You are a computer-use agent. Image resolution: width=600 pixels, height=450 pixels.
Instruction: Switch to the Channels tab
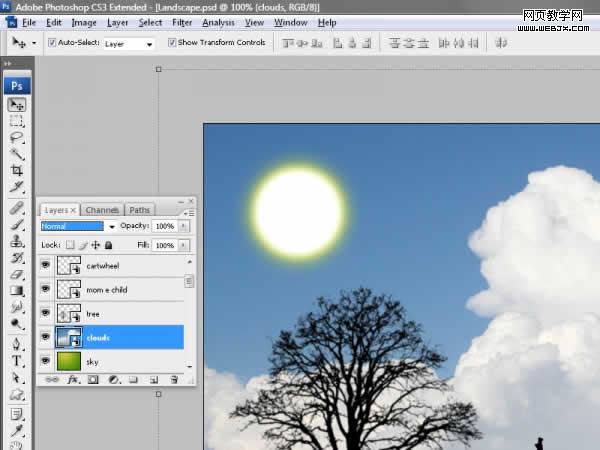point(102,210)
